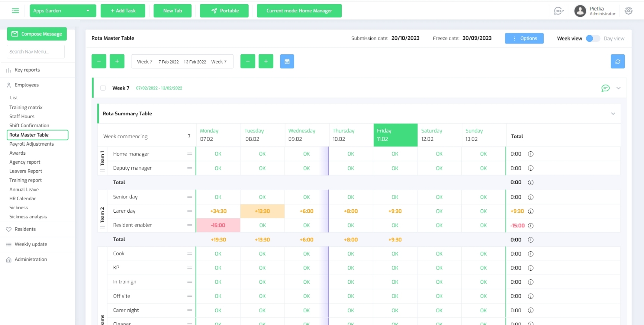Image resolution: width=644 pixels, height=325 pixels.
Task: Collapse the Week 7 section chevron
Action: 618,88
